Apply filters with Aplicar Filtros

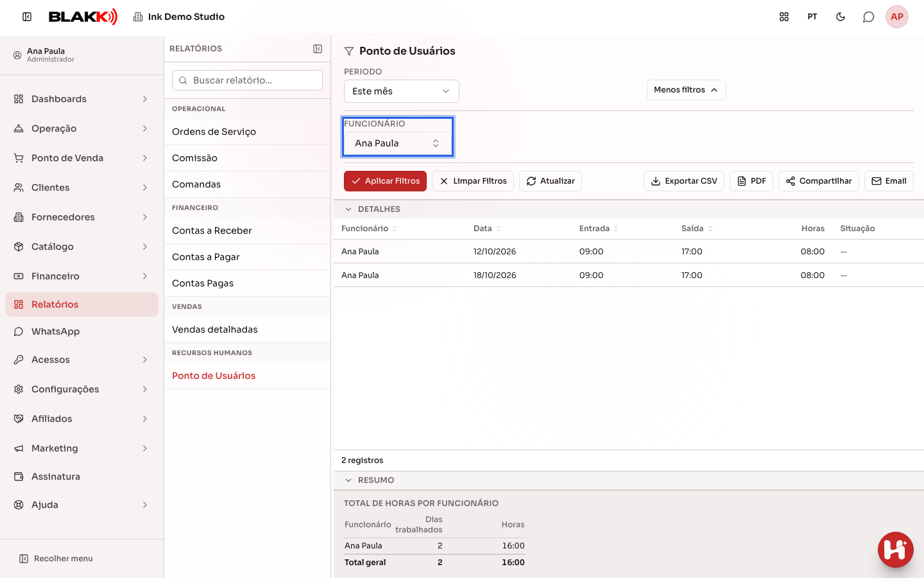tap(386, 181)
